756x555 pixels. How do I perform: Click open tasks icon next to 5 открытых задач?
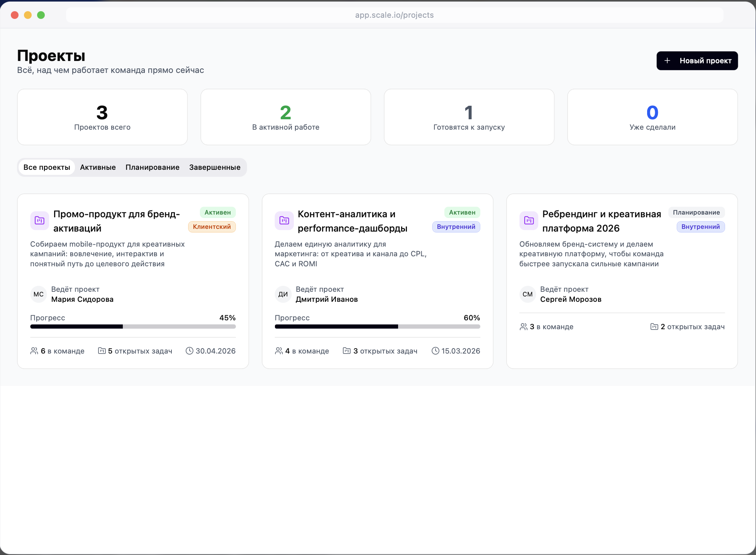102,351
